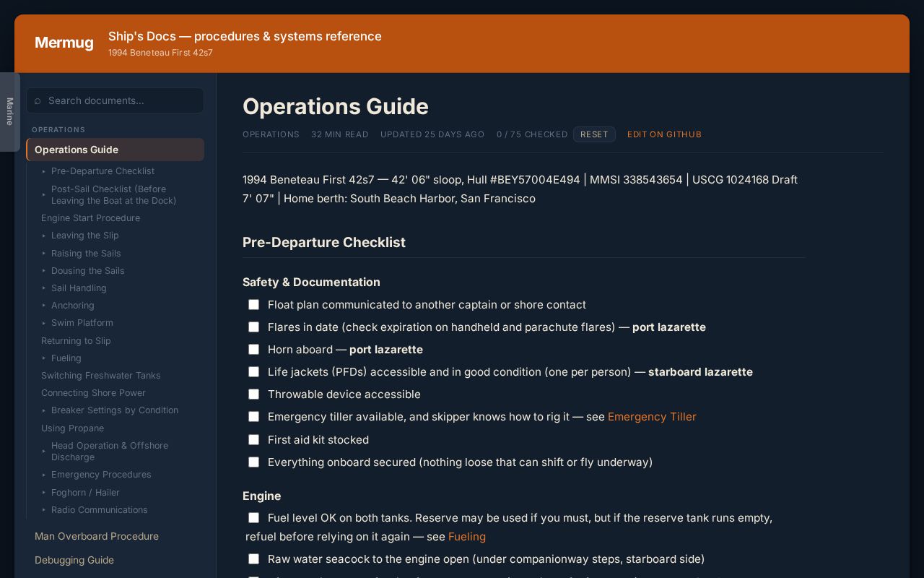
Task: Expand the Raising the Sails arrow
Action: pos(44,254)
